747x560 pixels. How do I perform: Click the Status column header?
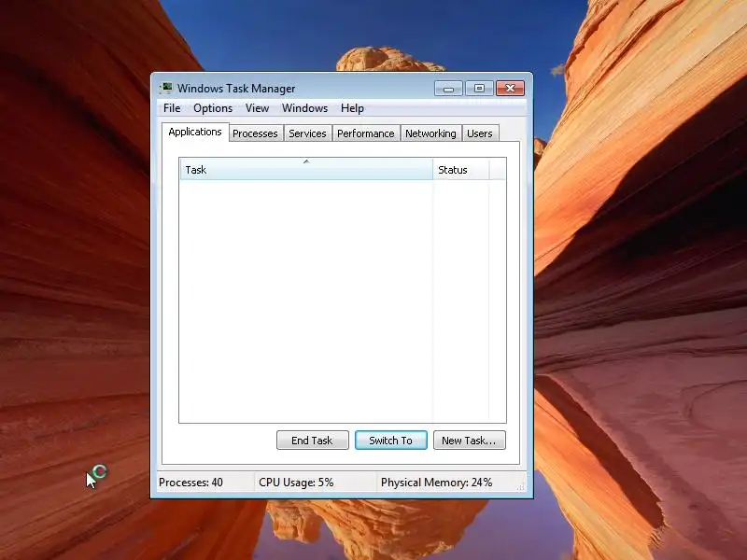pos(460,170)
